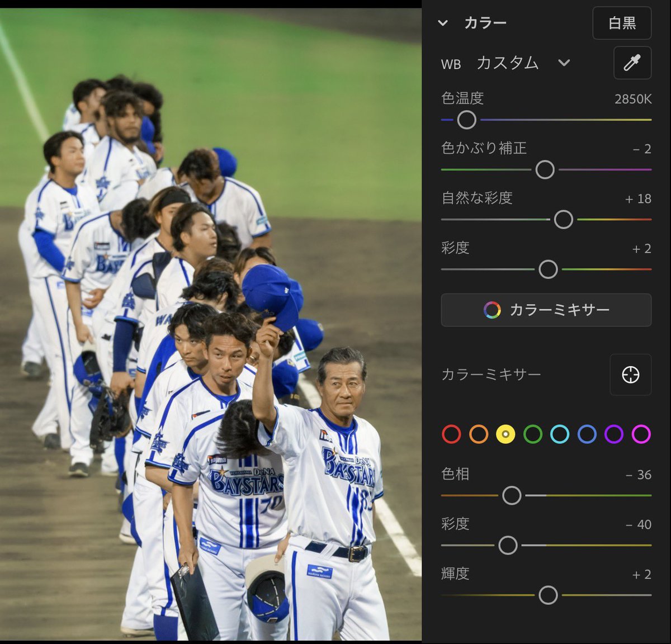Image resolution: width=671 pixels, height=644 pixels.
Task: Select the yellow color swatch
Action: pyautogui.click(x=505, y=434)
